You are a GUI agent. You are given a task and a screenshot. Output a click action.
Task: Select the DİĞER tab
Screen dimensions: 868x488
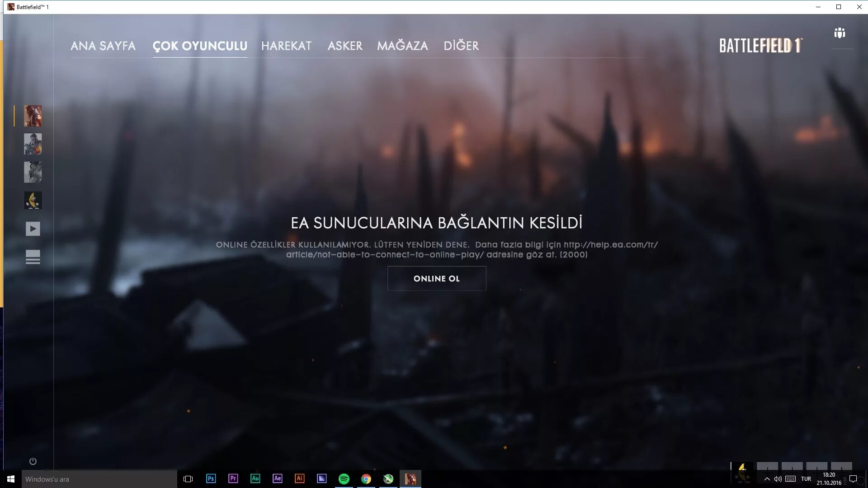[x=461, y=46]
